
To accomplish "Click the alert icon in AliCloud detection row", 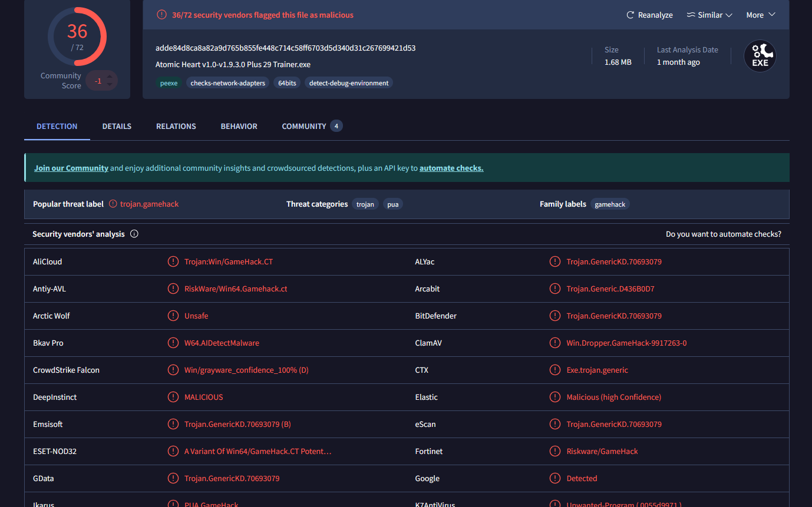I will point(173,262).
